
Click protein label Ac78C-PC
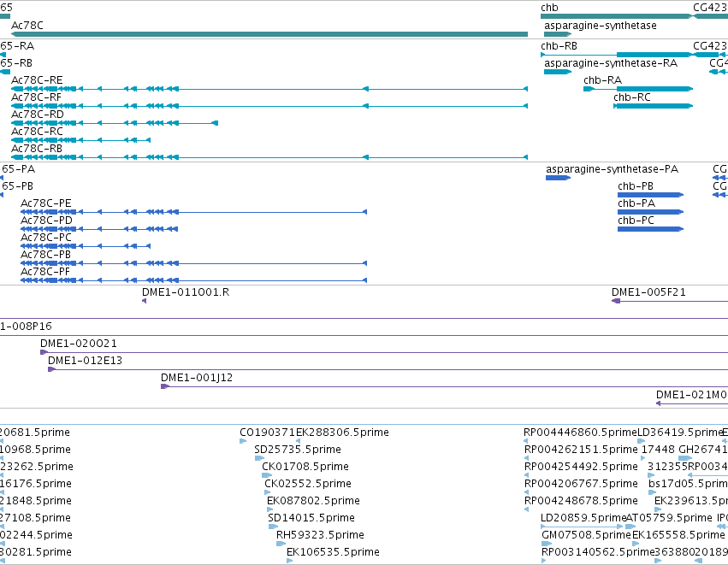coord(46,238)
